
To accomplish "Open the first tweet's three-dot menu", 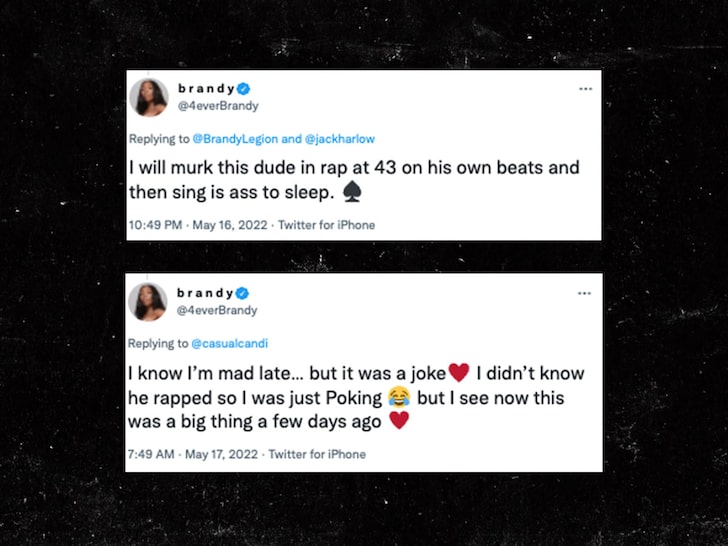I will pos(585,89).
